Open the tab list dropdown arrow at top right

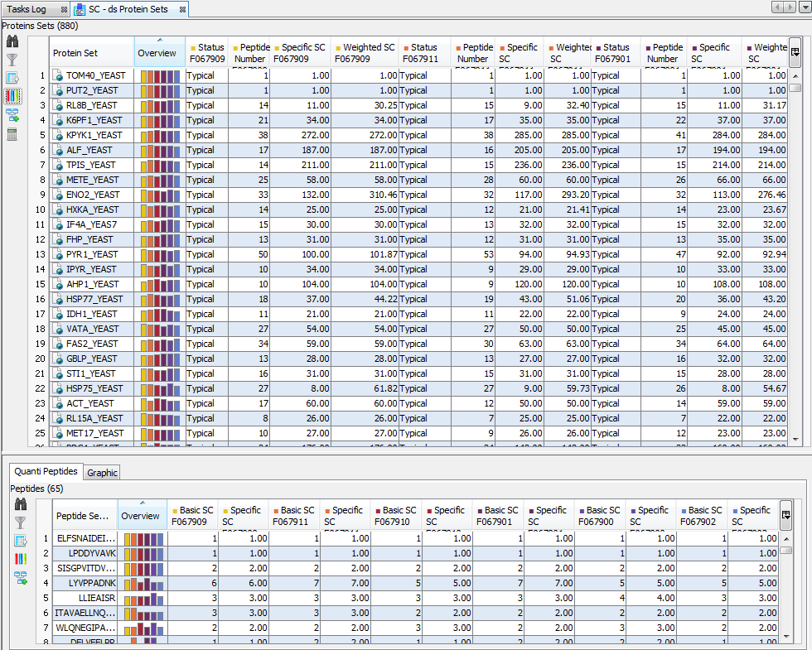coord(805,7)
